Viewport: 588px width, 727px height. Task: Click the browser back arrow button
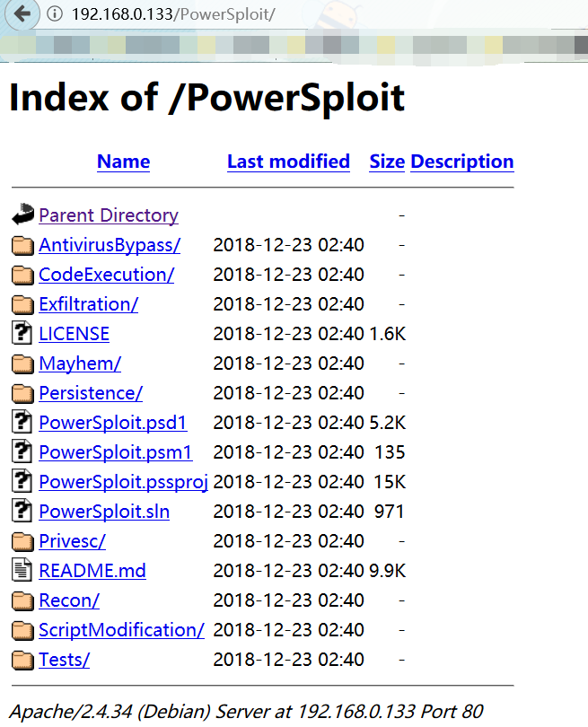tap(22, 13)
